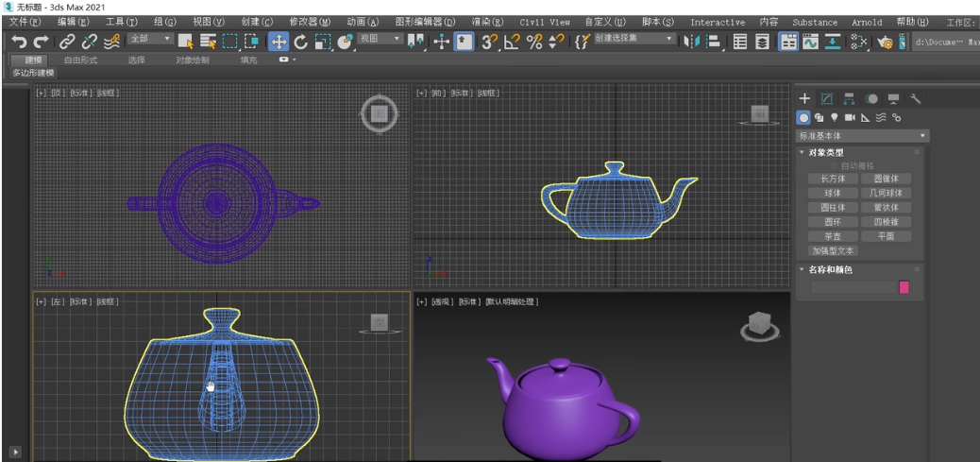Open the Modify tab in command panel
980x462 pixels.
[x=827, y=98]
